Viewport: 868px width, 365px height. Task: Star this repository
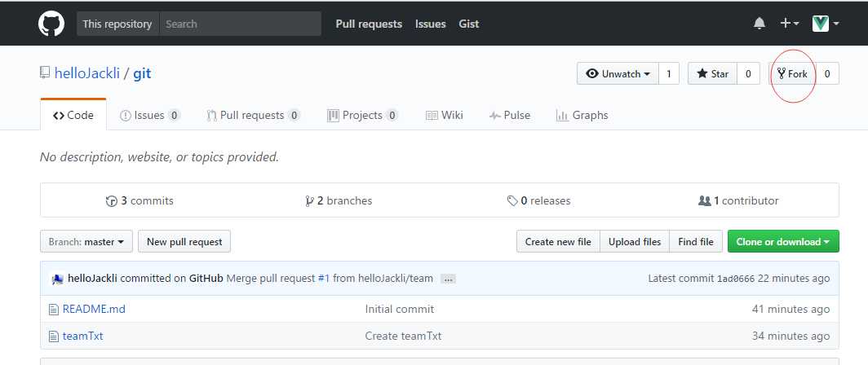pos(712,74)
